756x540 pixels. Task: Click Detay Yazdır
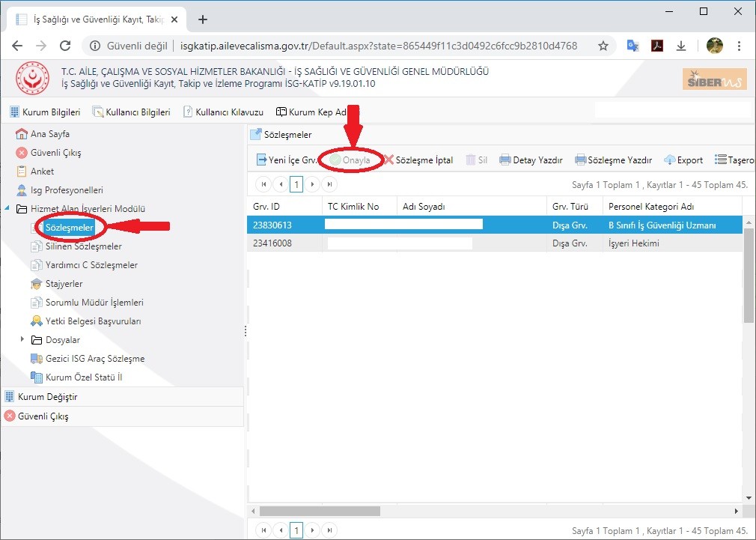(531, 160)
